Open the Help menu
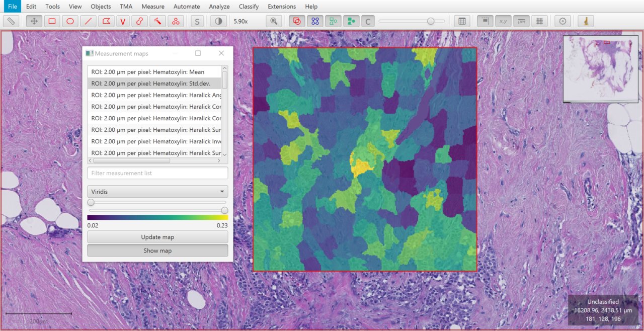This screenshot has width=644, height=331. 311,7
